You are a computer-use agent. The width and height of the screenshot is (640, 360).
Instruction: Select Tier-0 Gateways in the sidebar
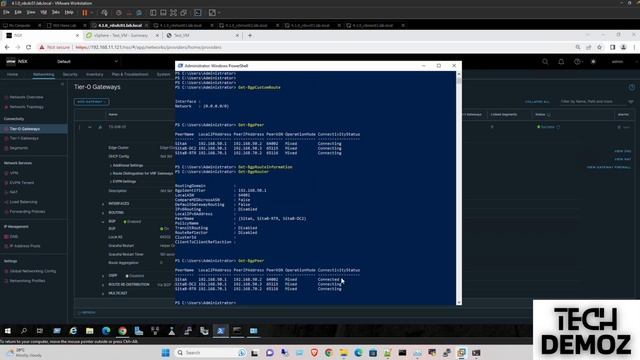[24, 129]
